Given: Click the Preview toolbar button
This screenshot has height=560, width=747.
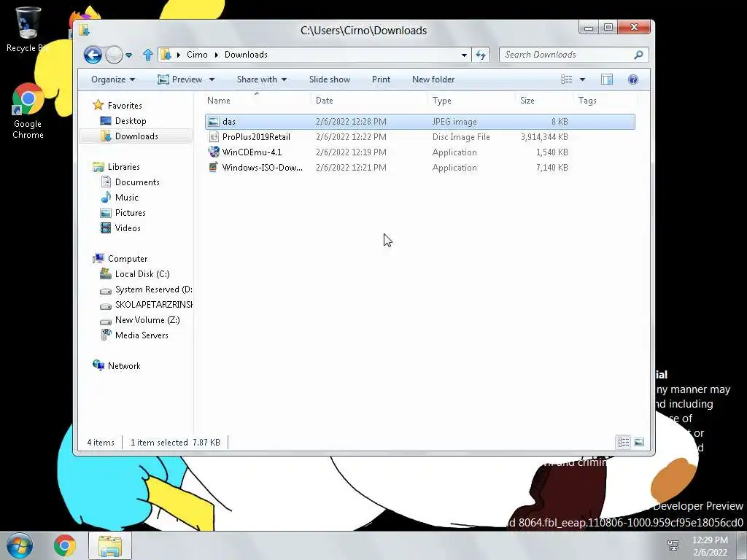Looking at the screenshot, I should click(x=180, y=79).
